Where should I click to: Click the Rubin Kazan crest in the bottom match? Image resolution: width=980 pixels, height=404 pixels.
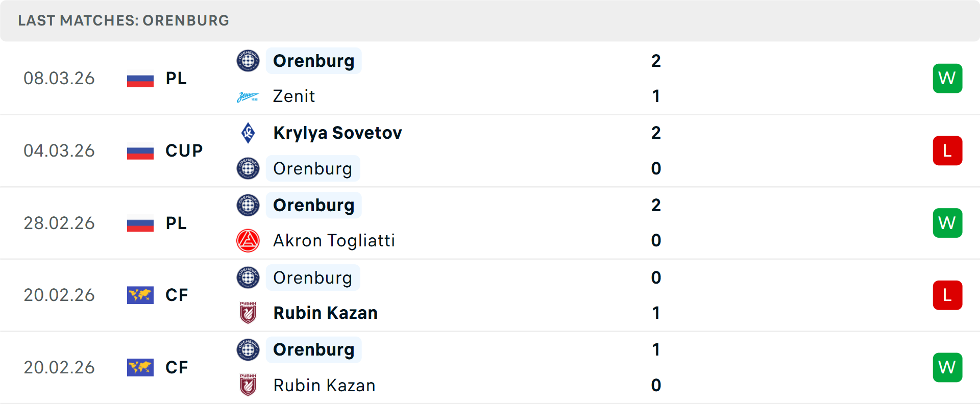pos(248,385)
